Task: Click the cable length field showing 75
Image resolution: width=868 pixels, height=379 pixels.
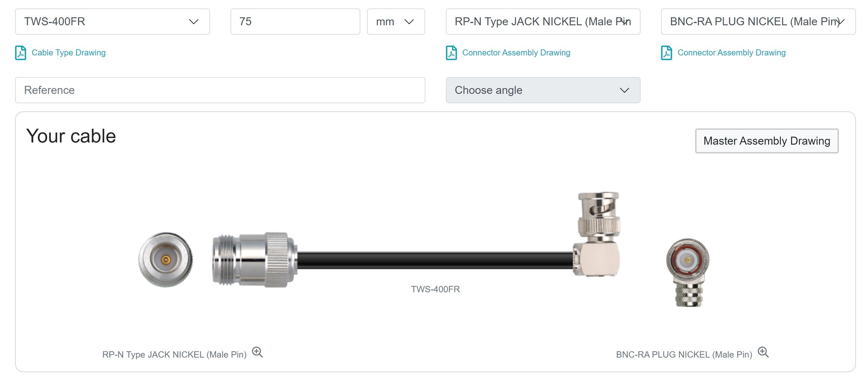Action: [295, 22]
